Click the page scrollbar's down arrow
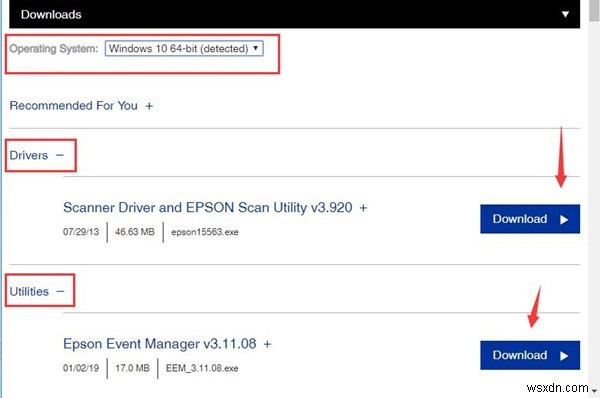 tap(594, 391)
